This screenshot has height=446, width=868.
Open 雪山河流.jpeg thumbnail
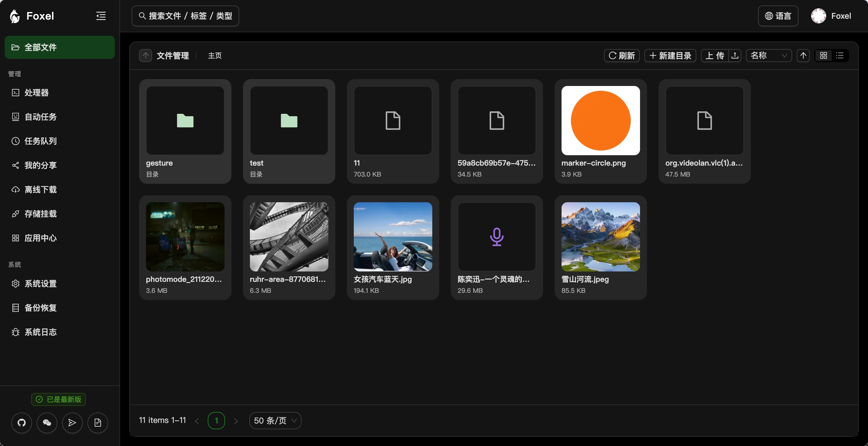pyautogui.click(x=601, y=237)
